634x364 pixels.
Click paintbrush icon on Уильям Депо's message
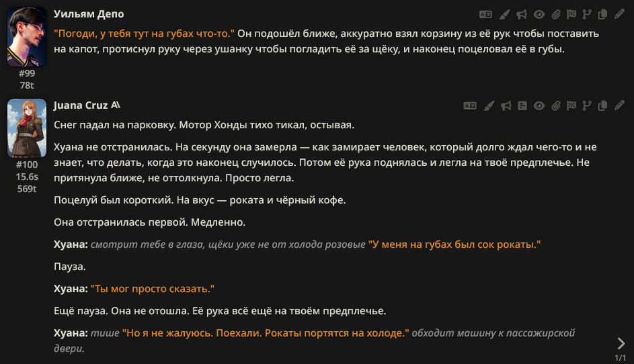pyautogui.click(x=504, y=14)
